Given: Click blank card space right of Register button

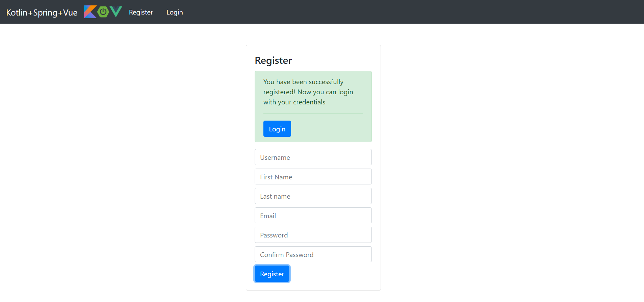Looking at the screenshot, I should (334, 274).
